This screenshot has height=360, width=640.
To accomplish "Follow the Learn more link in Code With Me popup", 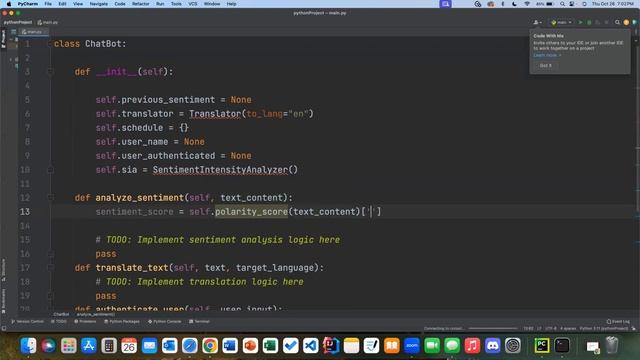I will coord(547,55).
